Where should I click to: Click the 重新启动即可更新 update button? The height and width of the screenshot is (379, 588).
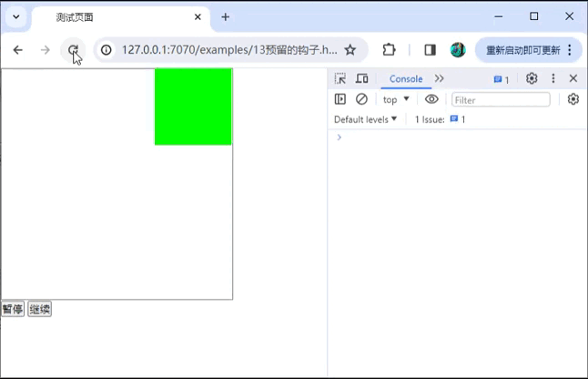pos(523,50)
